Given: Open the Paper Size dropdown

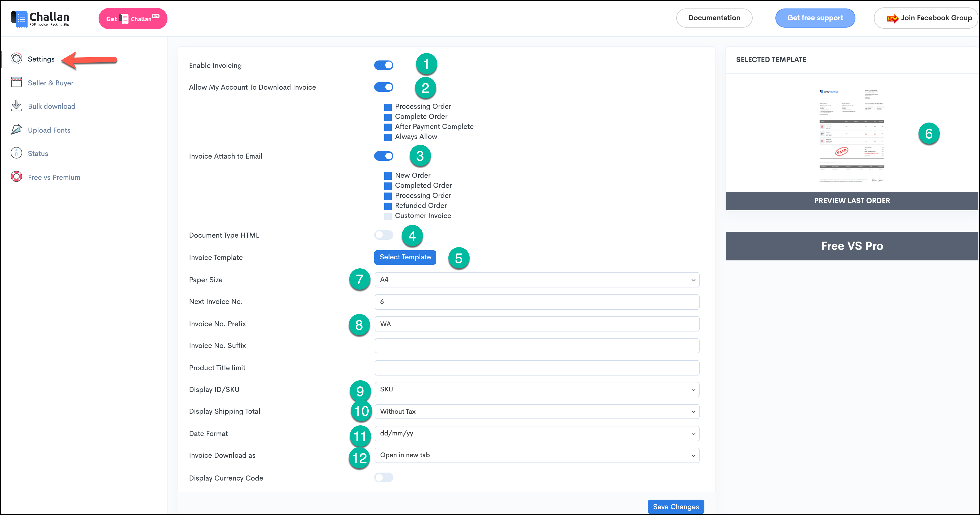Looking at the screenshot, I should 537,280.
